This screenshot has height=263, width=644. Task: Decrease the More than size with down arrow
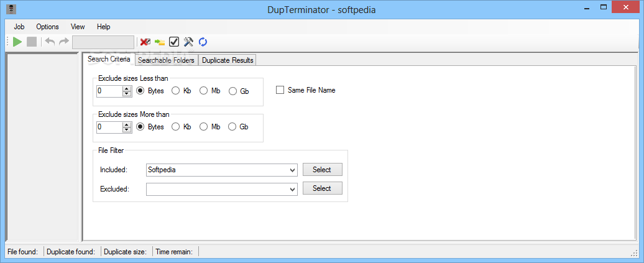(127, 130)
